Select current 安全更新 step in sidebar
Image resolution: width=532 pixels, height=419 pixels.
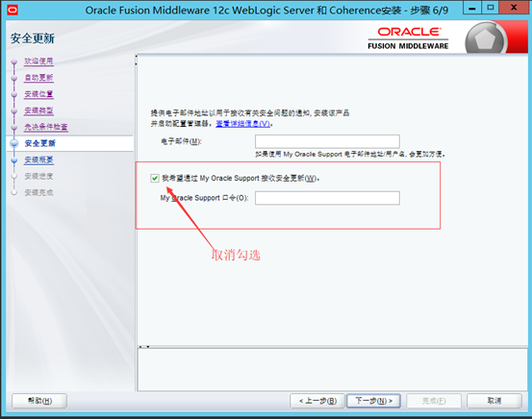point(40,143)
